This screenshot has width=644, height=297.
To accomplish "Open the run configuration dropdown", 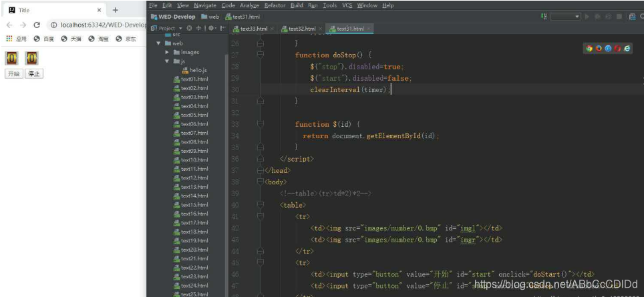I will (x=565, y=17).
